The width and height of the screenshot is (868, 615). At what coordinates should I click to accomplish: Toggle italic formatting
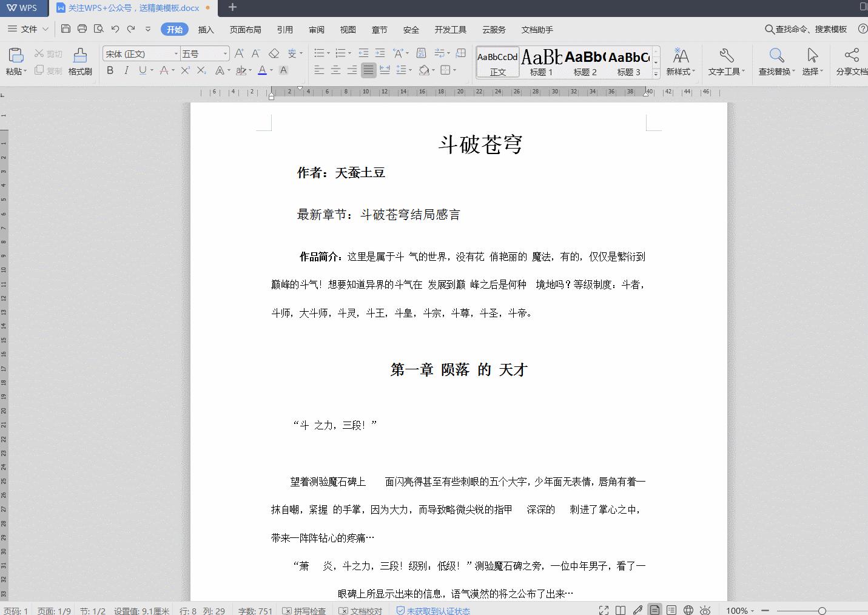(126, 70)
